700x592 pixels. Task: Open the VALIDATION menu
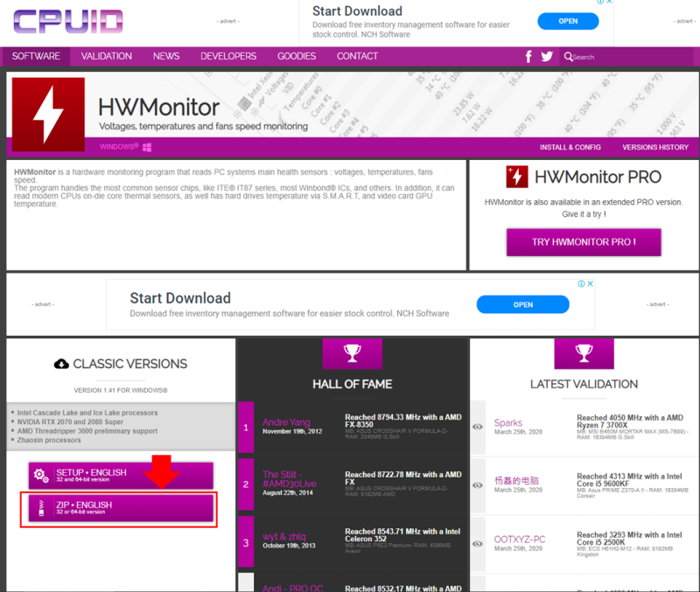click(106, 56)
